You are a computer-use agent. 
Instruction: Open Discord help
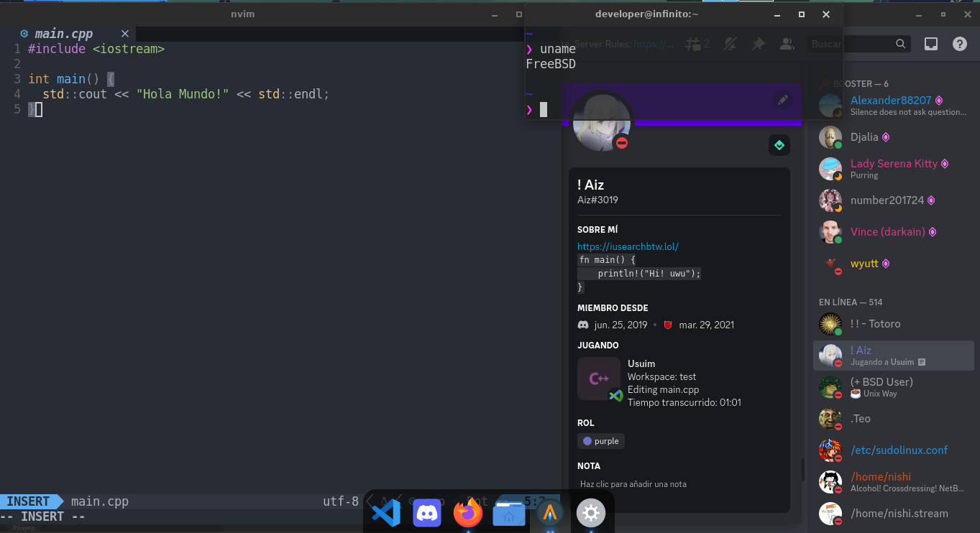tap(959, 44)
